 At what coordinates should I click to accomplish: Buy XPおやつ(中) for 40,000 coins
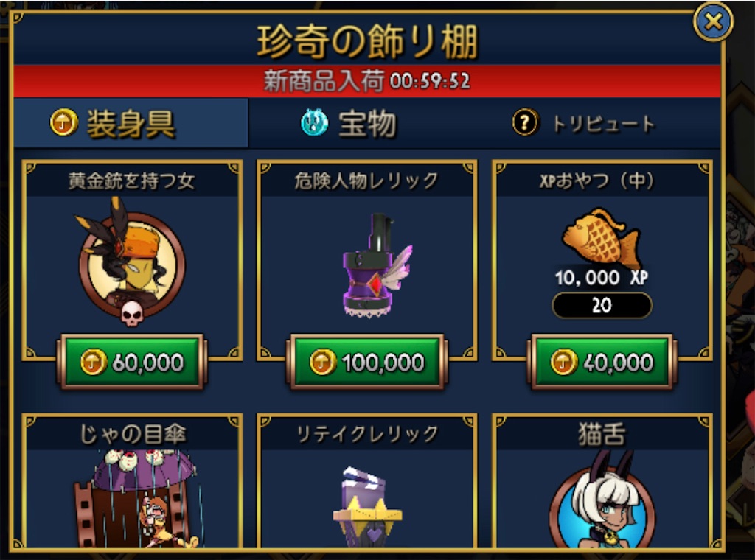[x=602, y=363]
